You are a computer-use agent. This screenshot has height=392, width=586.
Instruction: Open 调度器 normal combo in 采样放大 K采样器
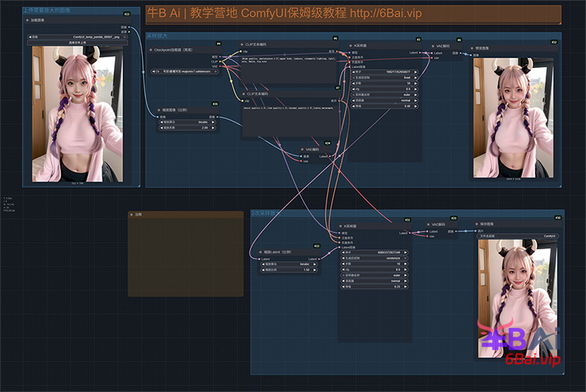(385, 101)
